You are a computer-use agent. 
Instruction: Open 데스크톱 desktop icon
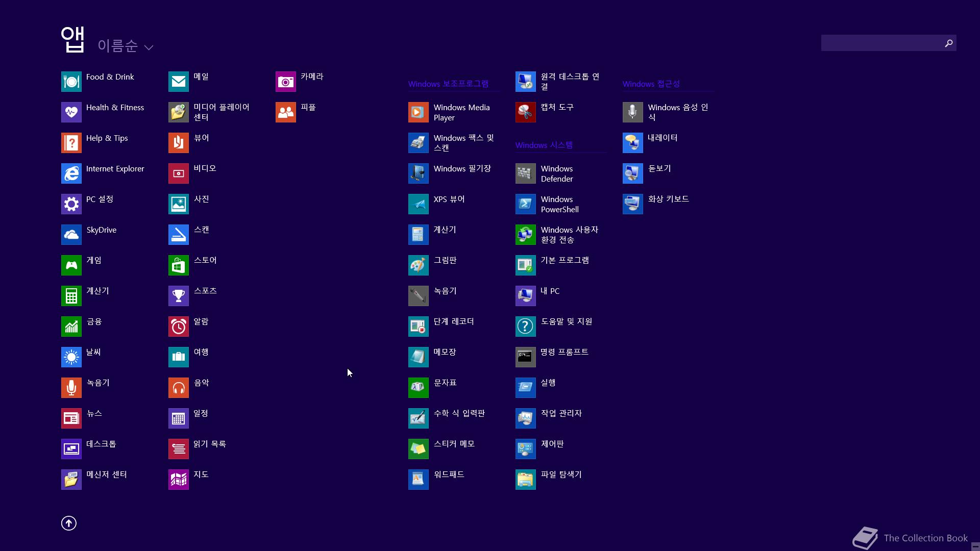(x=71, y=449)
